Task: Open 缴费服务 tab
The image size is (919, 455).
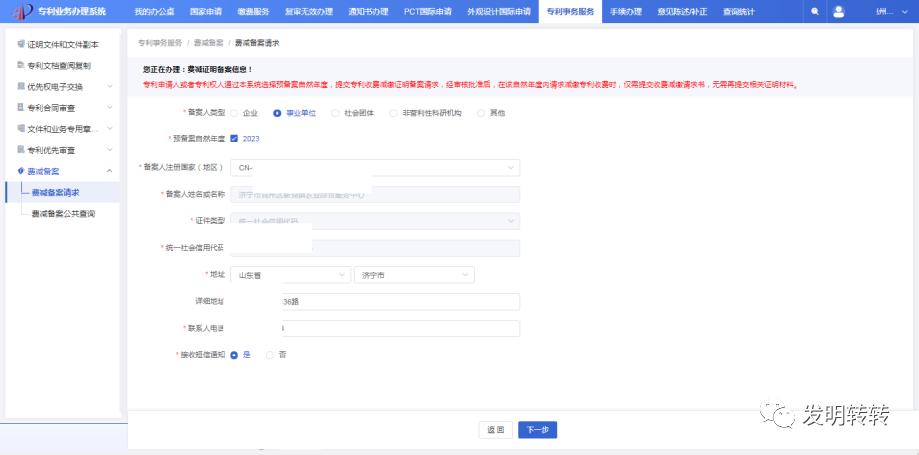Action: coord(253,12)
